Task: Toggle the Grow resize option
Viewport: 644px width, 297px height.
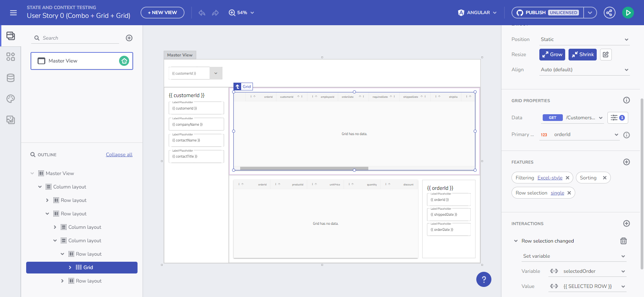Action: tap(552, 54)
